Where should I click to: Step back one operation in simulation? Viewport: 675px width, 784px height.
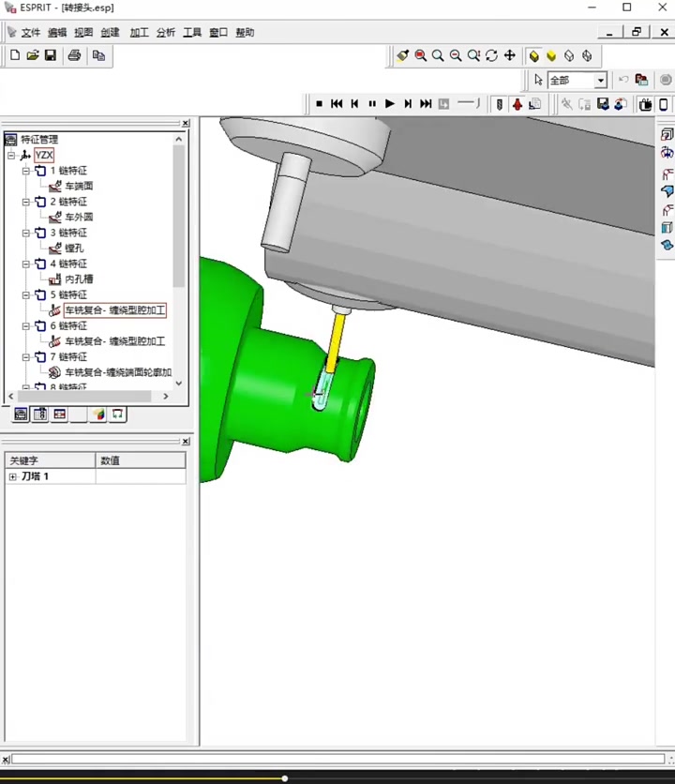tap(354, 104)
